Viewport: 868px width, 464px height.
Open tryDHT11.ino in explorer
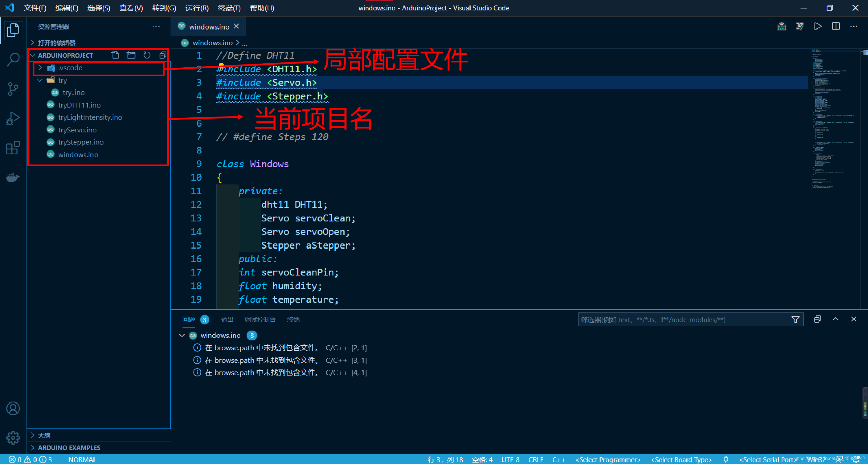tap(80, 105)
